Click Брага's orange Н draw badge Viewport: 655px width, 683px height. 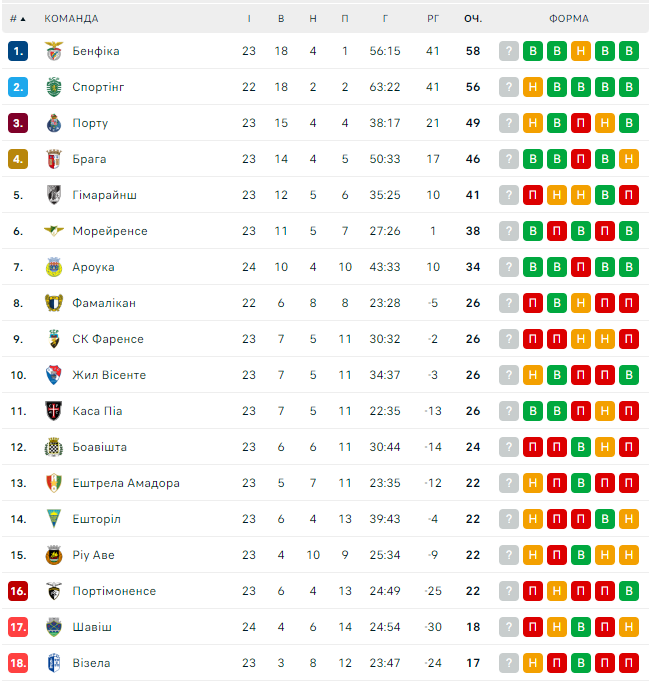coord(629,159)
